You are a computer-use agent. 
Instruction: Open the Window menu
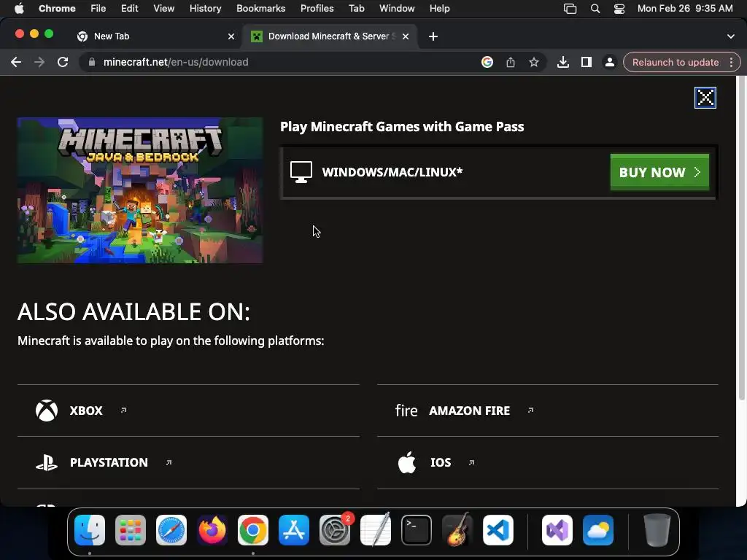(397, 9)
